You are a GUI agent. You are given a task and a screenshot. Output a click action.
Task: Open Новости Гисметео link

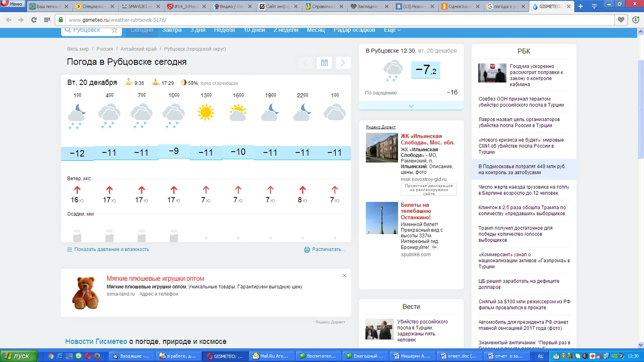tap(96, 341)
